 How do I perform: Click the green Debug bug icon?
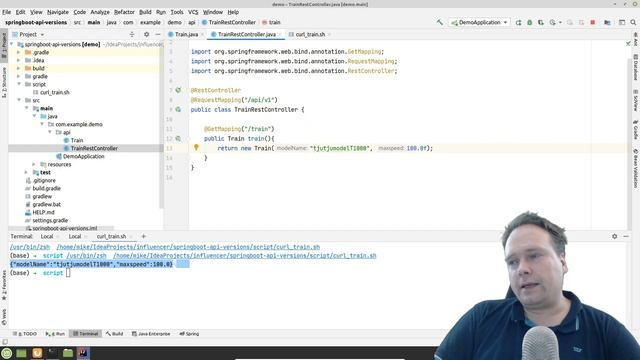[x=529, y=22]
